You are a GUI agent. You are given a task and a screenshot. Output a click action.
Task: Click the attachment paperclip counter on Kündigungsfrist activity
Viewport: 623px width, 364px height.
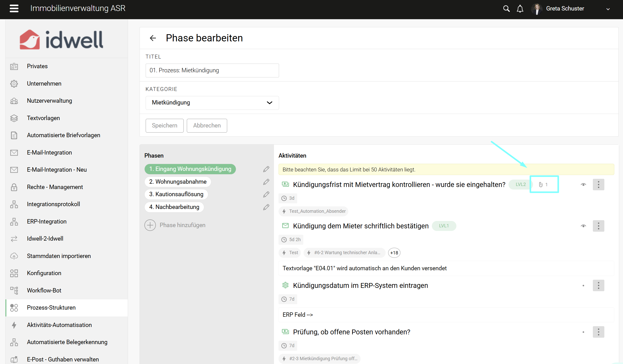click(x=543, y=184)
